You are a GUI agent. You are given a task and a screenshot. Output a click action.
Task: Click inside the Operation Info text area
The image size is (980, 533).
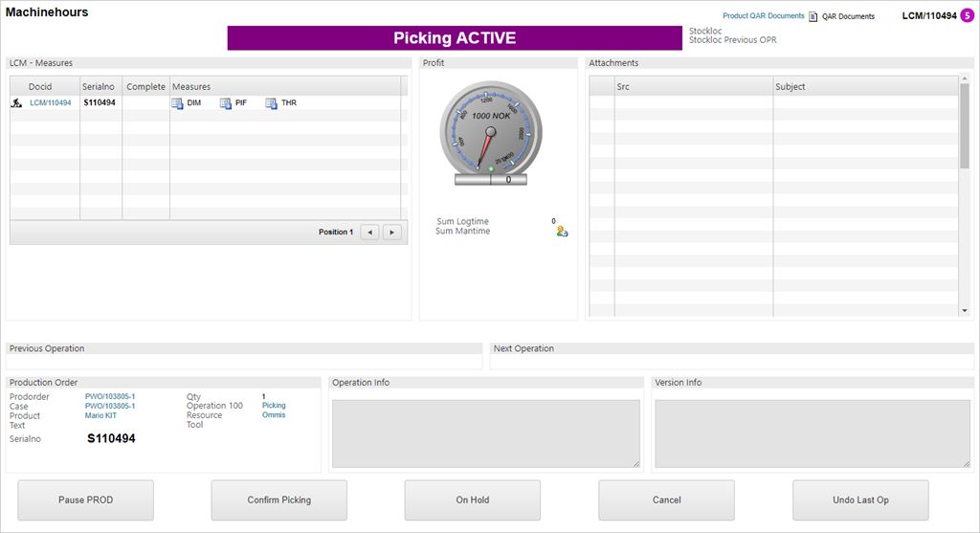485,433
